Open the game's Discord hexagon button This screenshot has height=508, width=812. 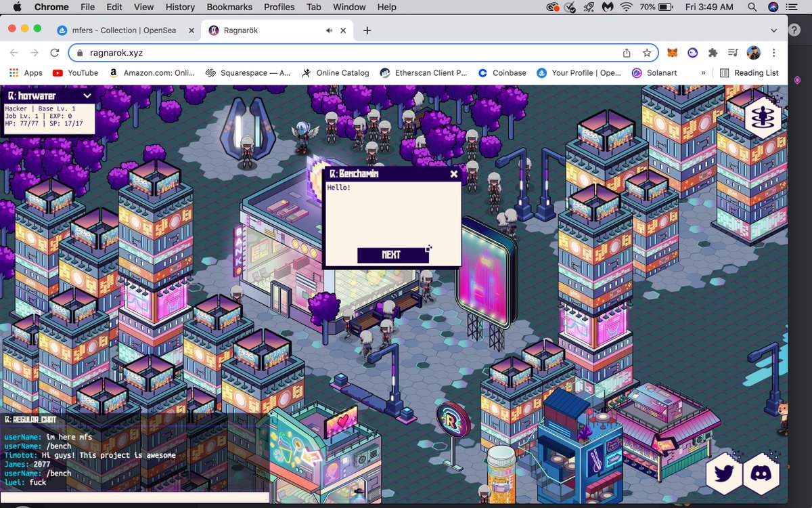point(761,473)
